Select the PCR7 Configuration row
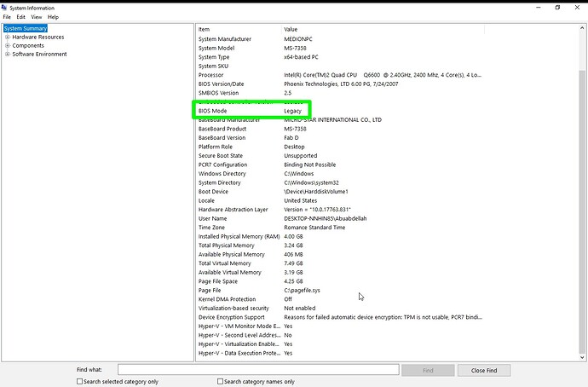The width and height of the screenshot is (588, 387). click(x=341, y=165)
